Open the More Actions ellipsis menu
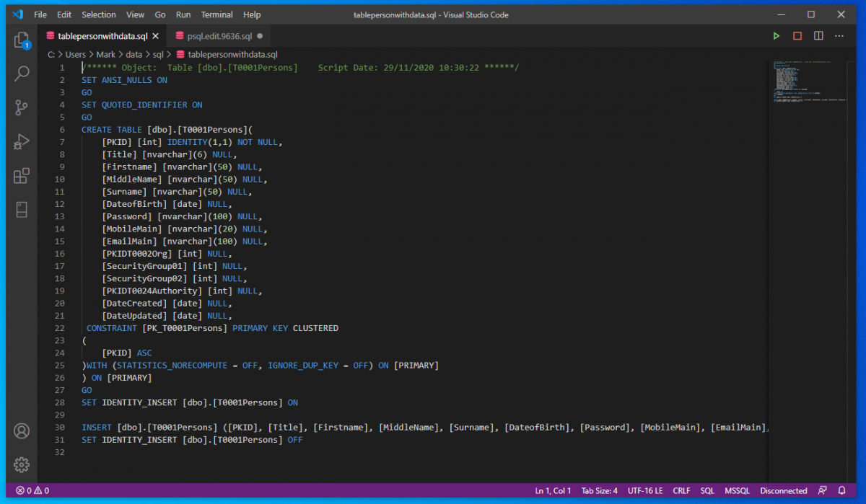866x504 pixels. (839, 36)
